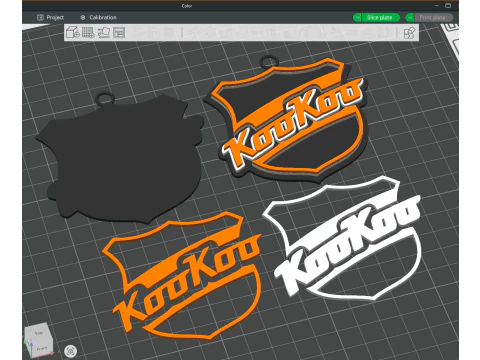Open the Assembly view icon
The height and width of the screenshot is (360, 480).
coord(409,33)
